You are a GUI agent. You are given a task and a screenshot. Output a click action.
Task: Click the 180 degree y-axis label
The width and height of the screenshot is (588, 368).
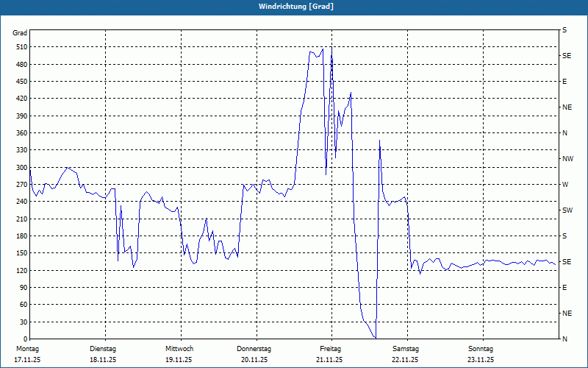pyautogui.click(x=20, y=236)
